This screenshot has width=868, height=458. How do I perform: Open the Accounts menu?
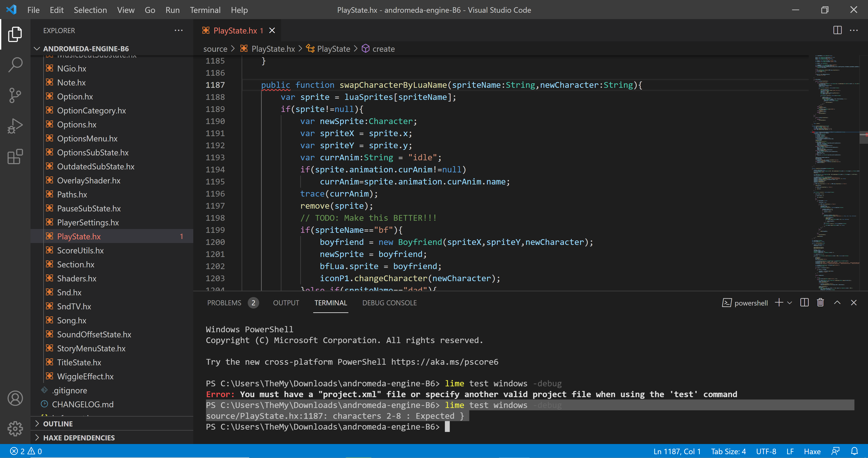(x=15, y=398)
